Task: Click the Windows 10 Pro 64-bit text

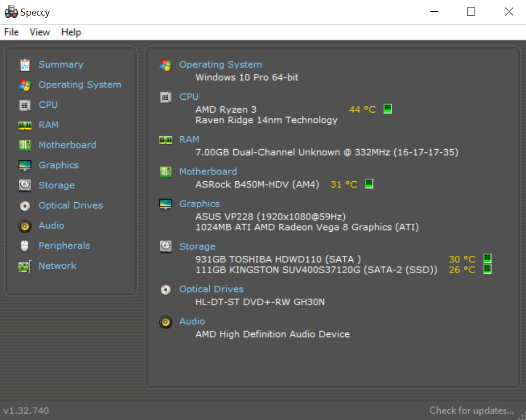Action: point(247,77)
